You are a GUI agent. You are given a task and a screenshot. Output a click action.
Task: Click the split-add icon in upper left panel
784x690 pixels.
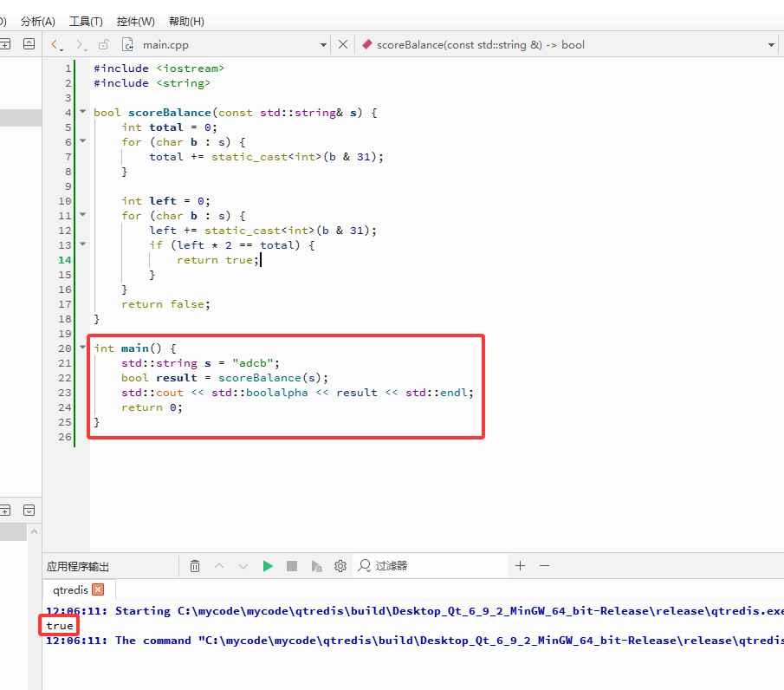pos(5,44)
